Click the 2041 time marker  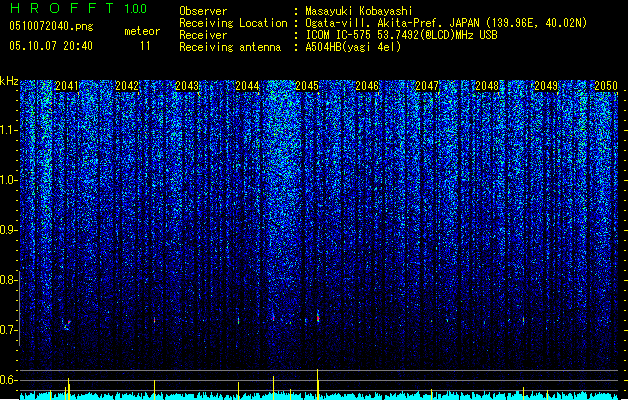point(67,86)
